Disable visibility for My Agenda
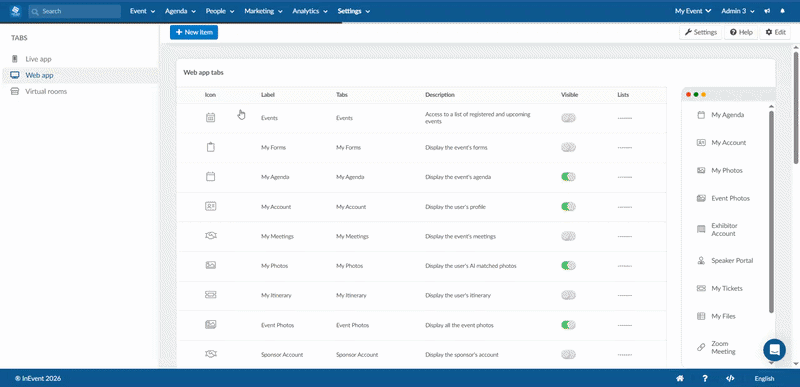This screenshot has height=387, width=800. point(568,177)
